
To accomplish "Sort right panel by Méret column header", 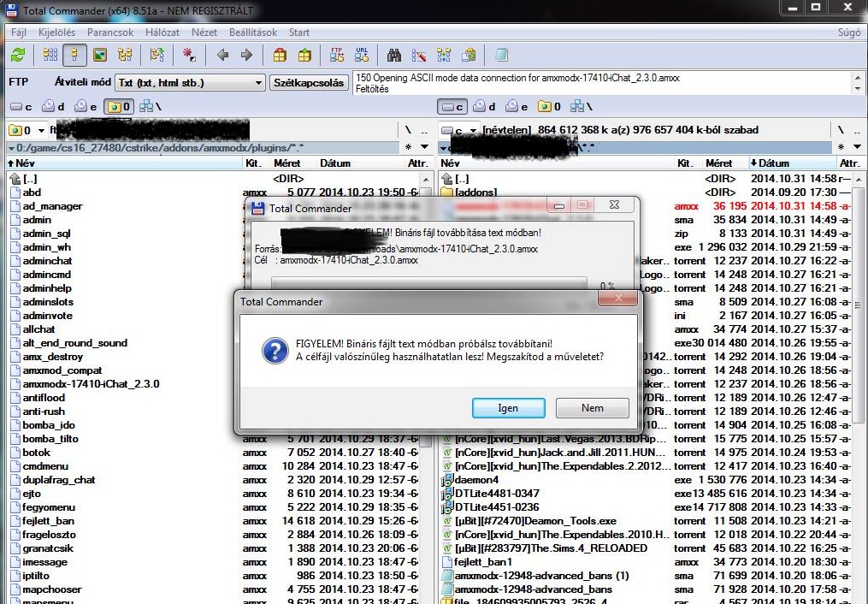I will coord(726,163).
